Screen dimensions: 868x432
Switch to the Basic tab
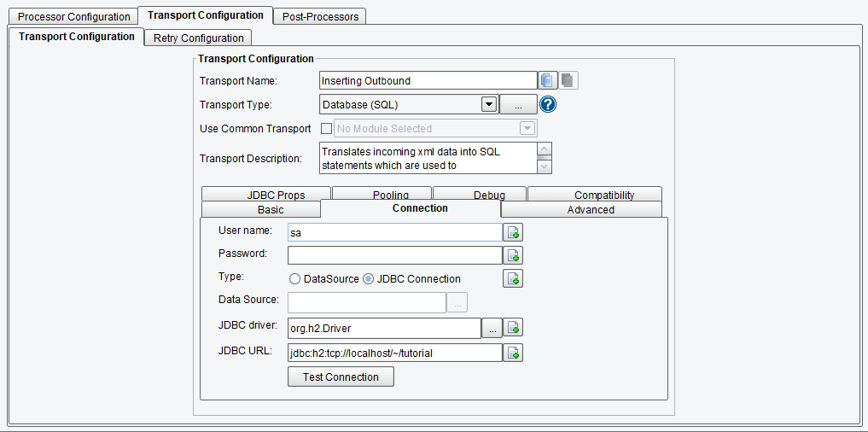tap(261, 209)
